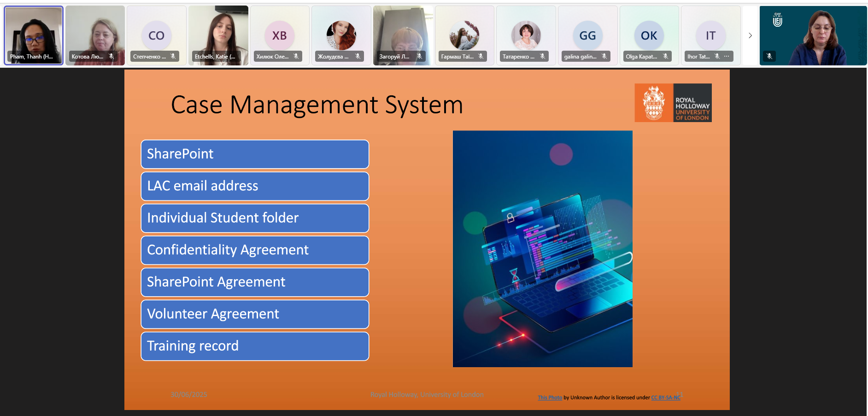Click the Training record box
Screen dimensions: 868x416
tap(255, 346)
